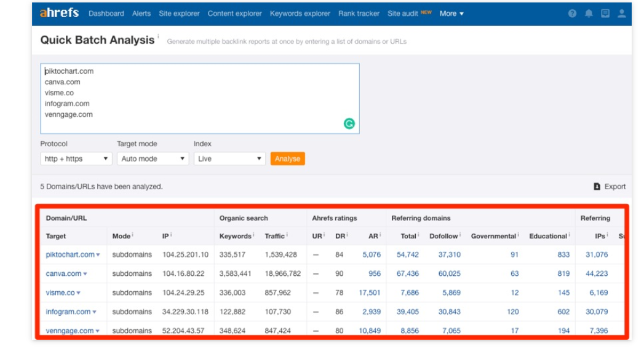This screenshot has width=644, height=349.
Task: Open the infogram.com target link
Action: click(68, 312)
